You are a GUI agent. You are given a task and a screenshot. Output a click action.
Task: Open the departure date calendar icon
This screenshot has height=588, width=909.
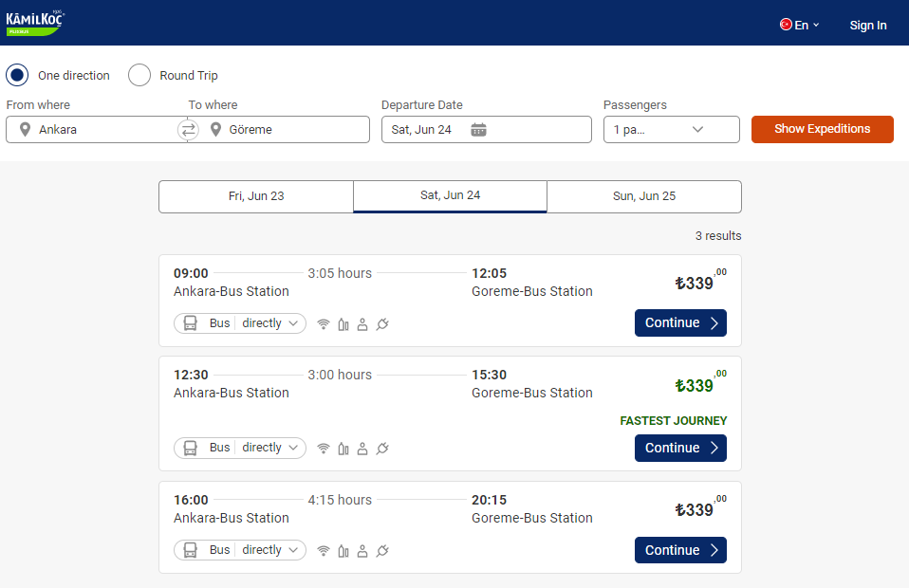coord(478,130)
